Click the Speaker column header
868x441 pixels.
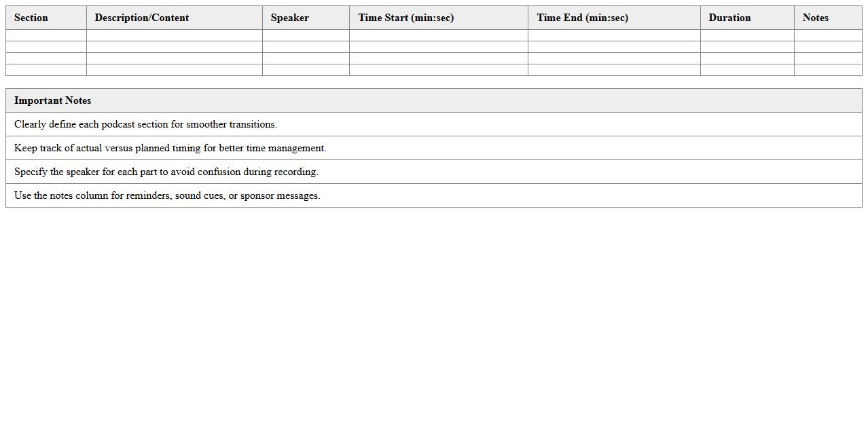point(290,18)
